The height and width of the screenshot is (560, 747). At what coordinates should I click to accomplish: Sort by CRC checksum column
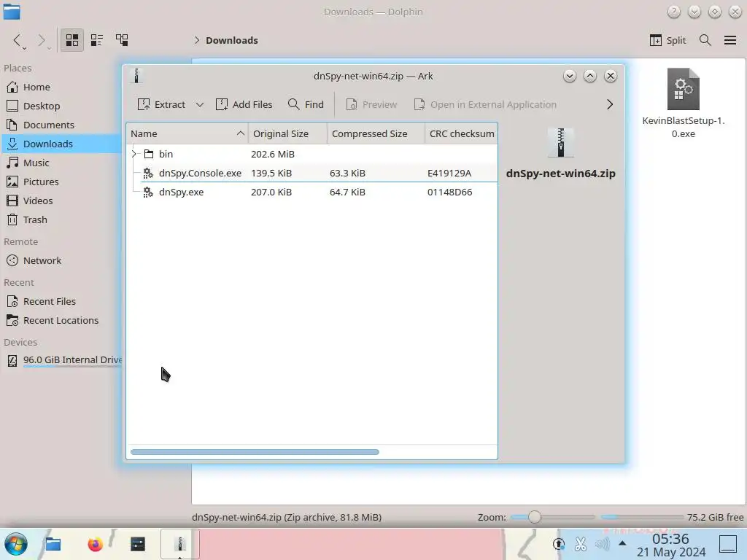461,134
